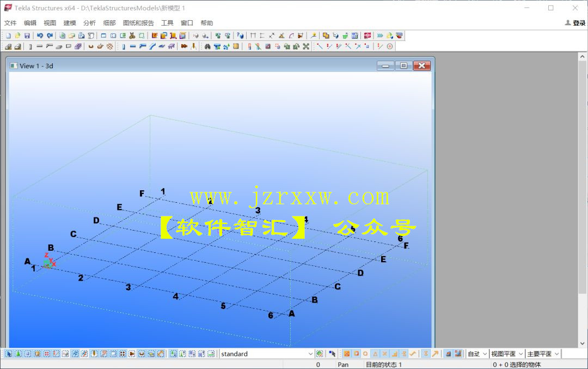Toggle Snap to center points circle switch
588x369 pixels.
pyautogui.click(x=365, y=354)
